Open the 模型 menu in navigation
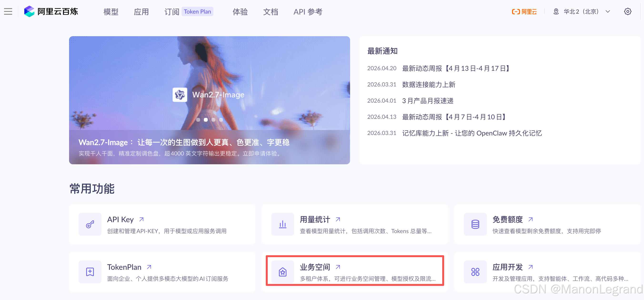644x300 pixels. click(x=111, y=12)
